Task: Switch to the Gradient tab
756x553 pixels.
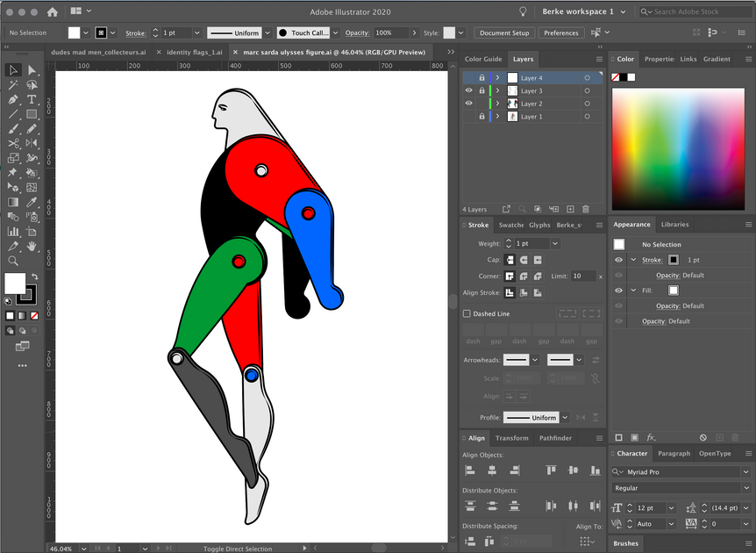Action: click(717, 59)
